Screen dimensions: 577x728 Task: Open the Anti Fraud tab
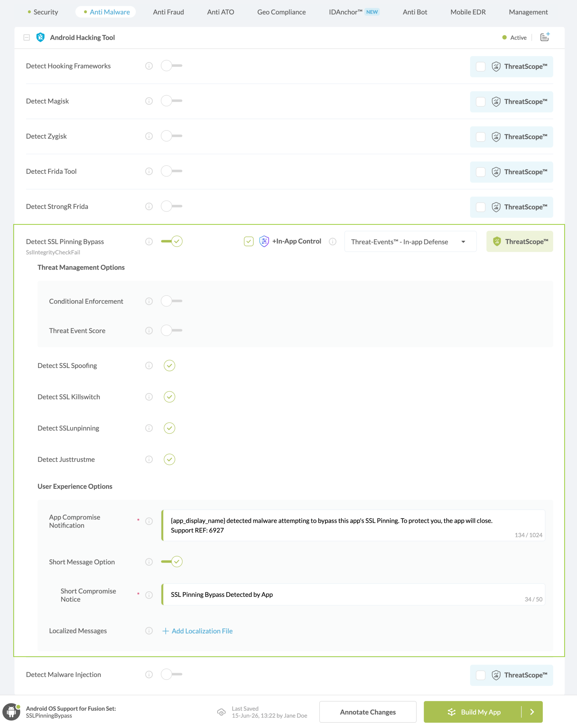(x=168, y=12)
